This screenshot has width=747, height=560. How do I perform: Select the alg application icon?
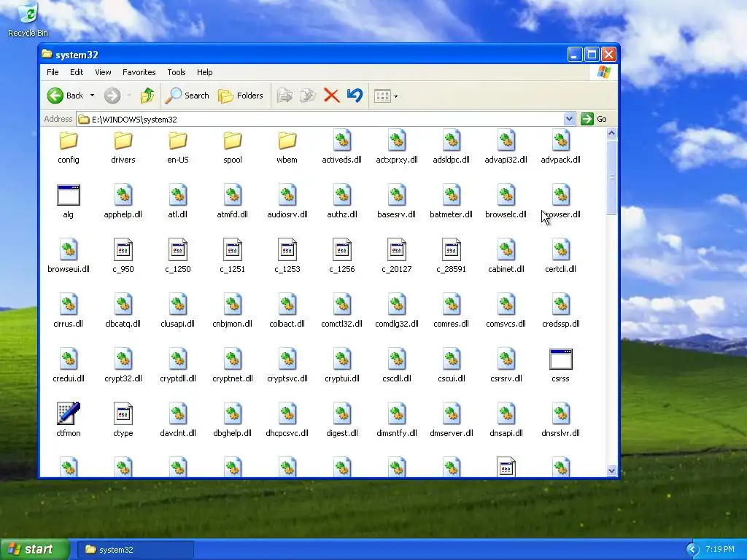click(69, 195)
